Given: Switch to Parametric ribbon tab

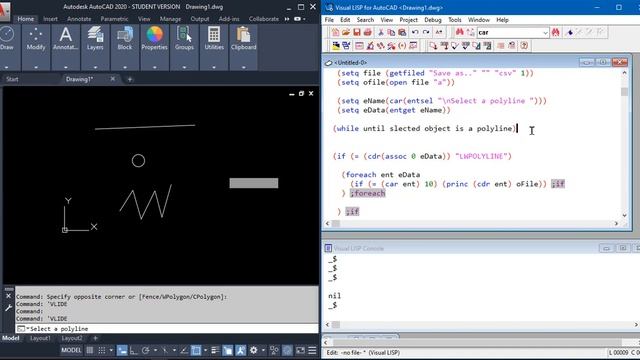Looking at the screenshot, I should click(x=114, y=19).
